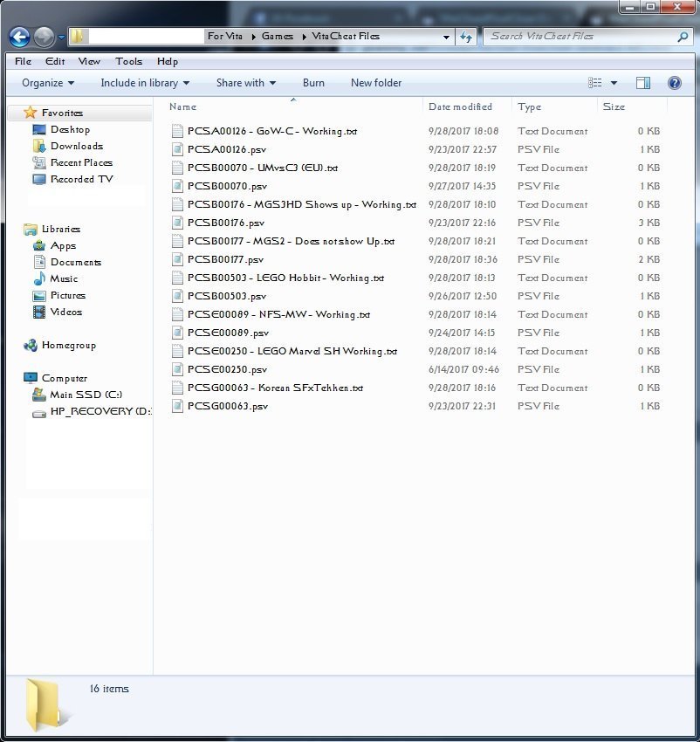700x742 pixels.
Task: Toggle the preview pane
Action: [x=642, y=83]
